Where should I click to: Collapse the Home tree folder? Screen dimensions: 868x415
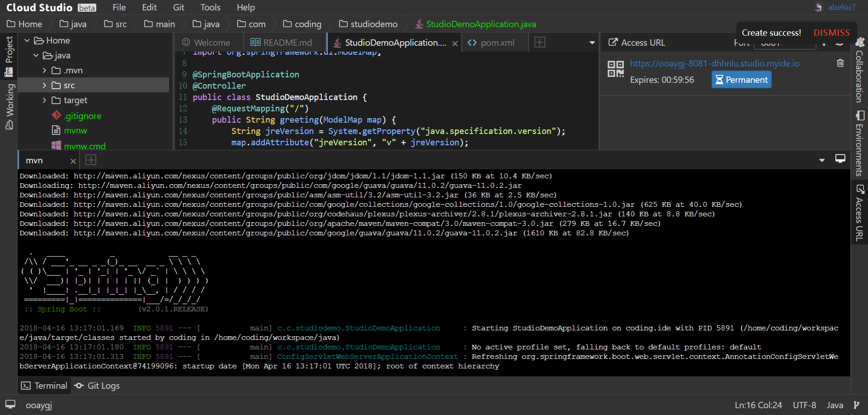click(x=27, y=40)
